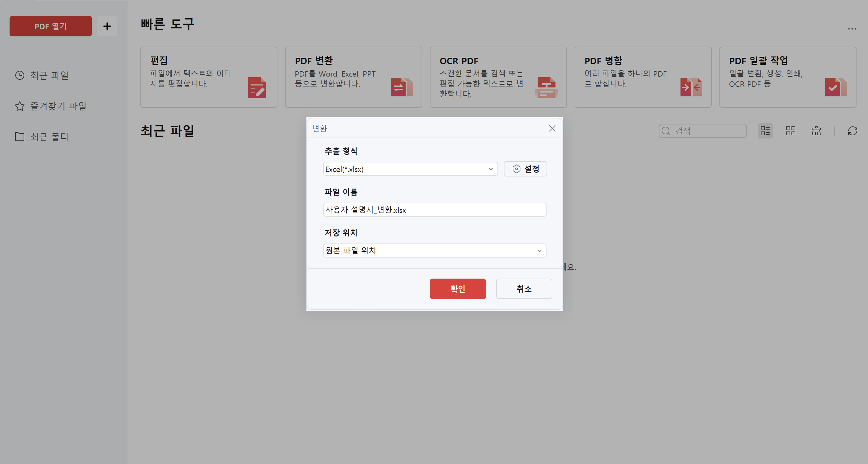Click the PDF 열기 button
The width and height of the screenshot is (868, 464).
(51, 26)
